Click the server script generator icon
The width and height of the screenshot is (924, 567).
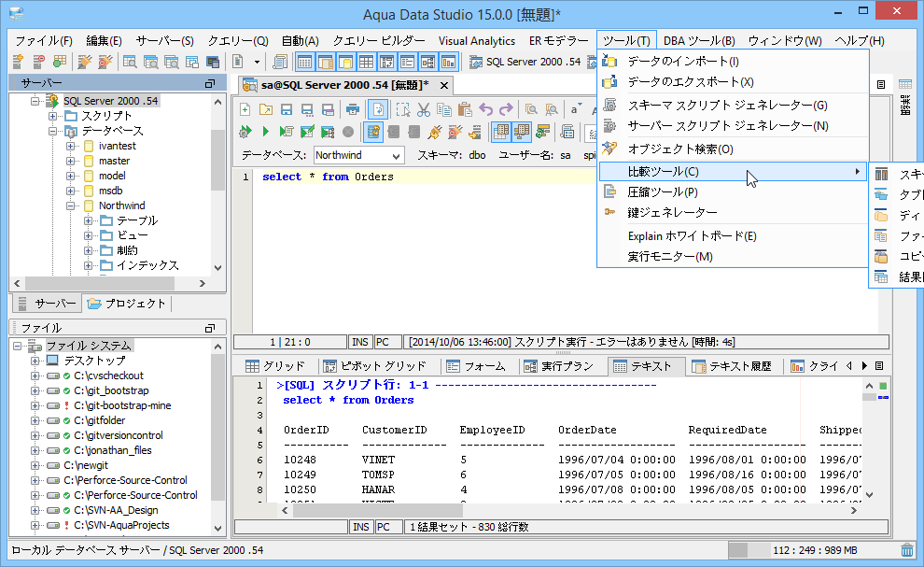pos(609,126)
